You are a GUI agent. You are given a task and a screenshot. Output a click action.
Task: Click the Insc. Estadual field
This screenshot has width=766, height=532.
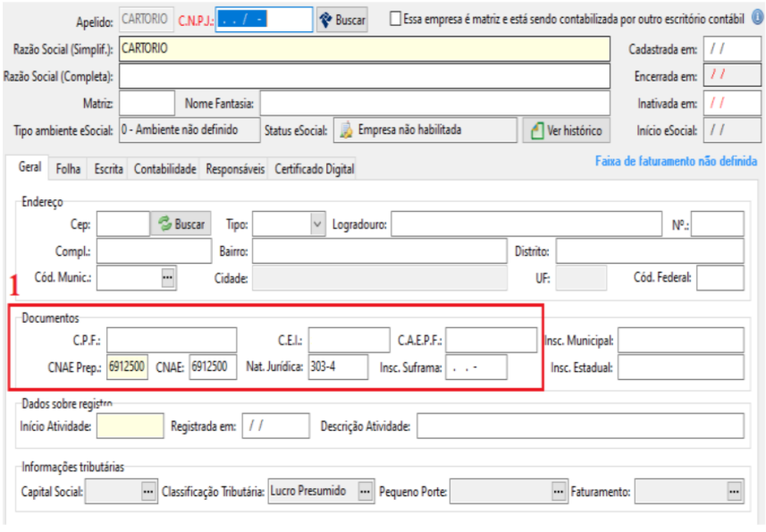tap(681, 367)
